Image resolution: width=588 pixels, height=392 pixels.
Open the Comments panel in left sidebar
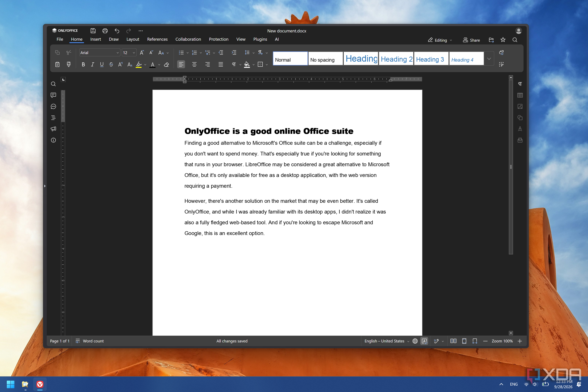coord(53,95)
